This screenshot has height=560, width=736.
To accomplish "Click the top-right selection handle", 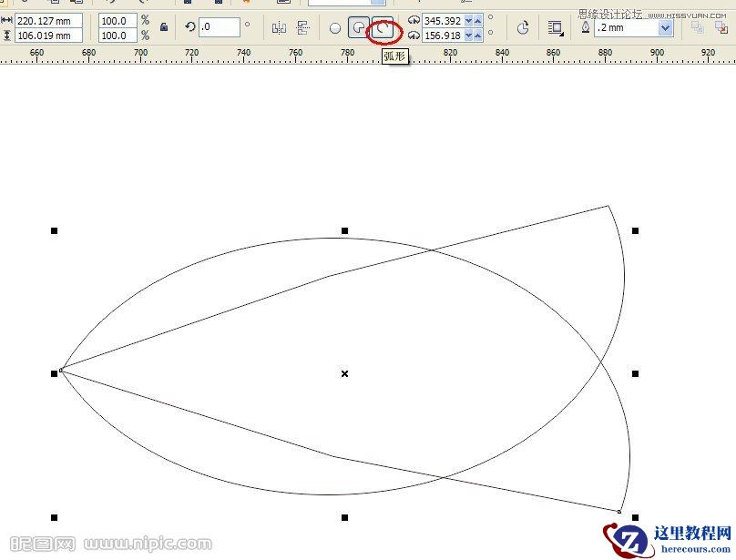I will coord(635,230).
